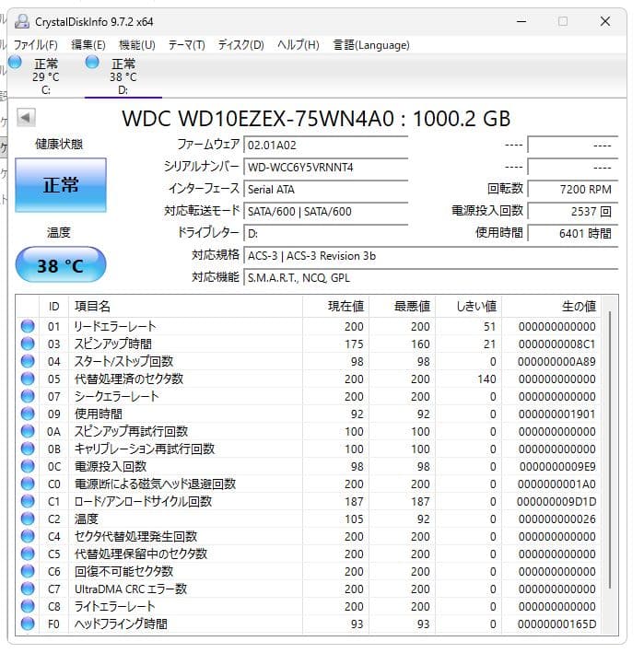Click raw value 00000000A89
Screen dimensions: 644x653
(x=557, y=362)
